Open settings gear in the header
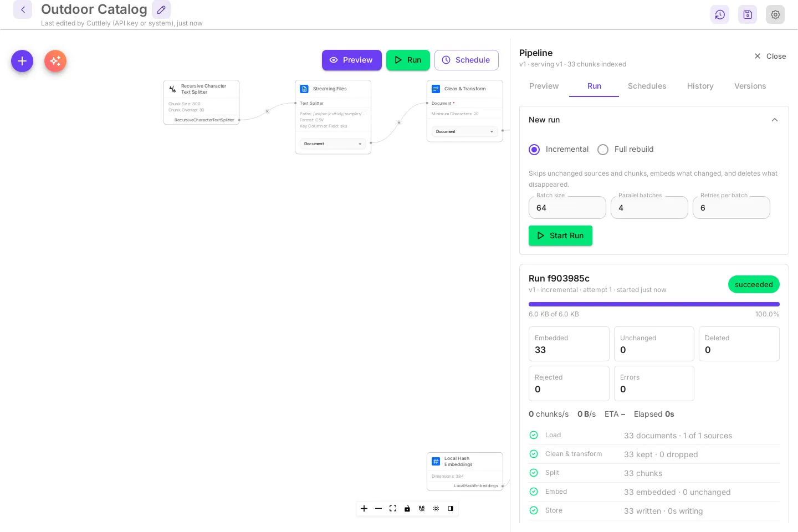Viewport: 798px width, 532px height. coord(775,14)
